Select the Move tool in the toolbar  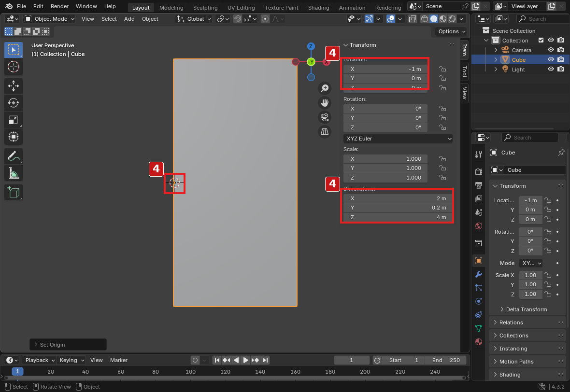[x=14, y=86]
